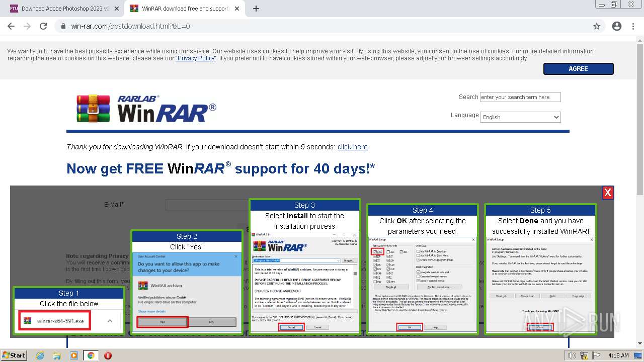Click the address bar URL
The image size is (644, 362).
[x=130, y=26]
